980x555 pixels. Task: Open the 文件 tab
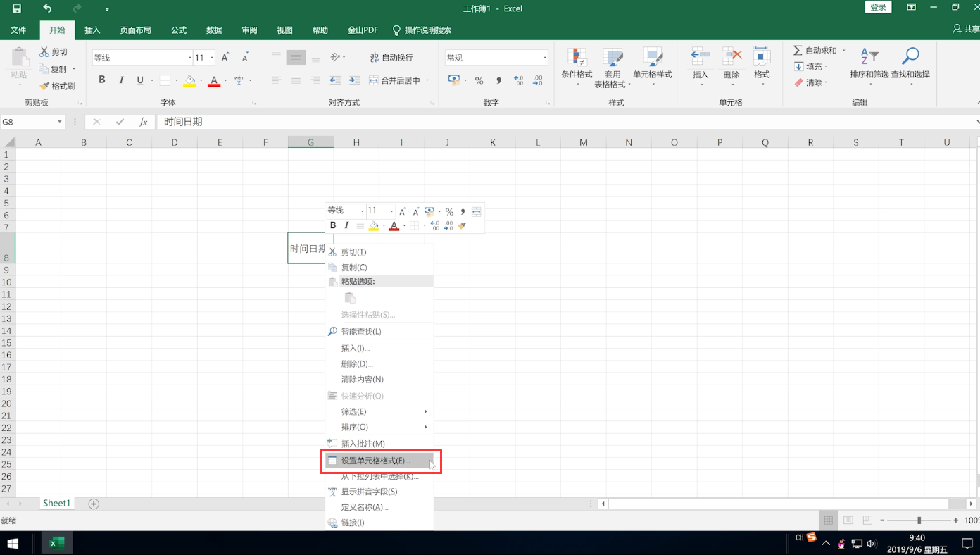(18, 30)
